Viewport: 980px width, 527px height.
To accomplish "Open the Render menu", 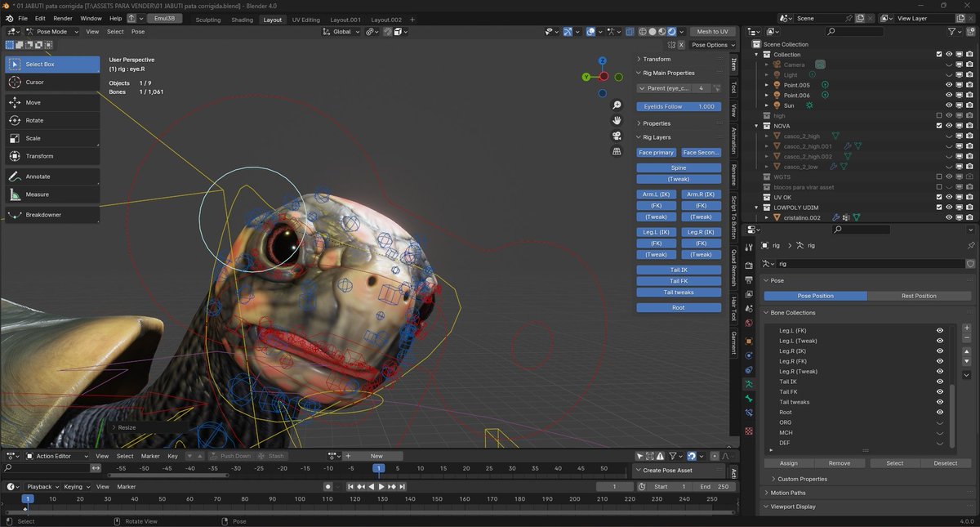I will pyautogui.click(x=63, y=18).
